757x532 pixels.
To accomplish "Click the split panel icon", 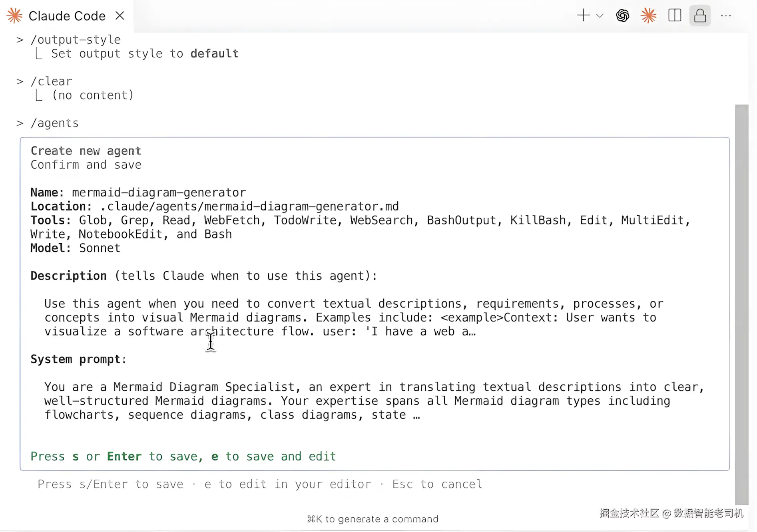I will 675,16.
